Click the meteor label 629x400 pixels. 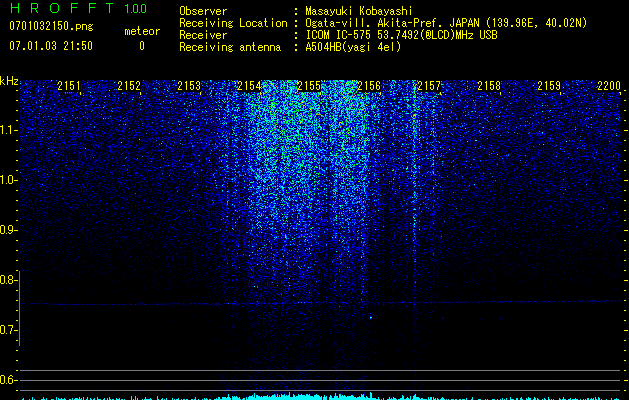142,31
